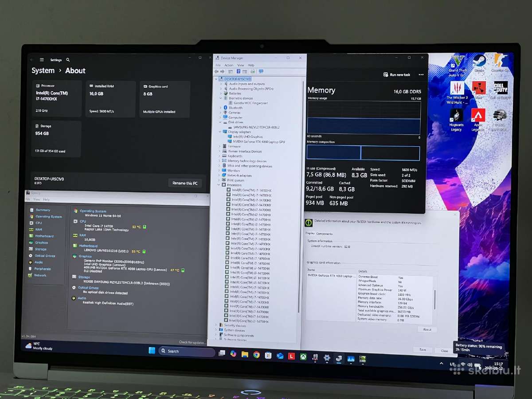532x399 pixels.
Task: Click the Installed RAM tile in Settings
Action: [110, 99]
